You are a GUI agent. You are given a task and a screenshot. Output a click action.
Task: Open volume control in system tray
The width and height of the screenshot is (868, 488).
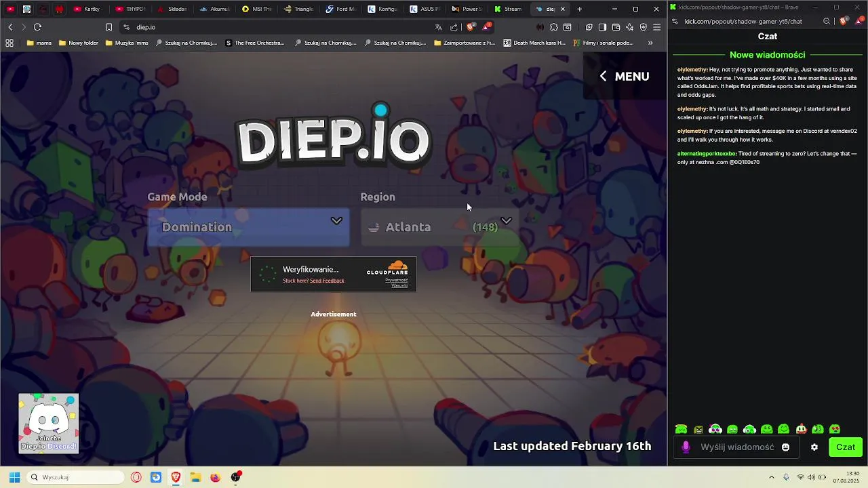(x=811, y=477)
